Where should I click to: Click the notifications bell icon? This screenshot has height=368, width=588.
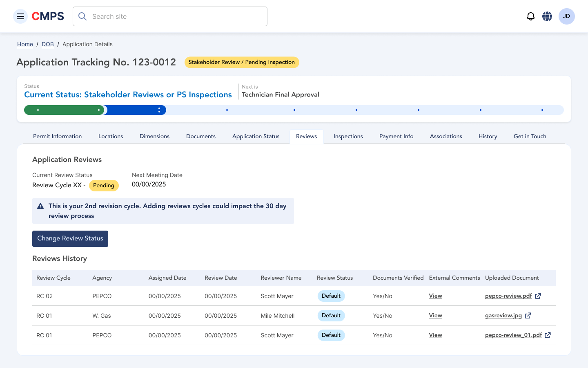(x=530, y=16)
